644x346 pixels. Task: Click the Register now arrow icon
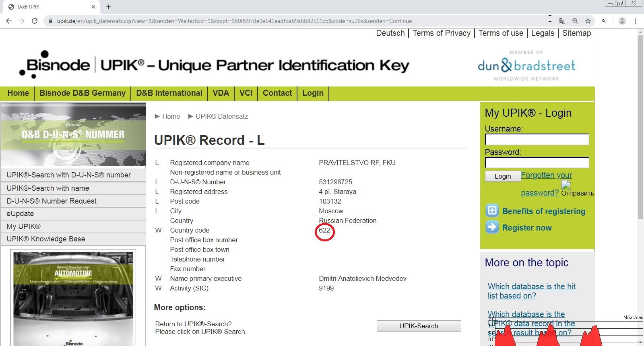[492, 227]
